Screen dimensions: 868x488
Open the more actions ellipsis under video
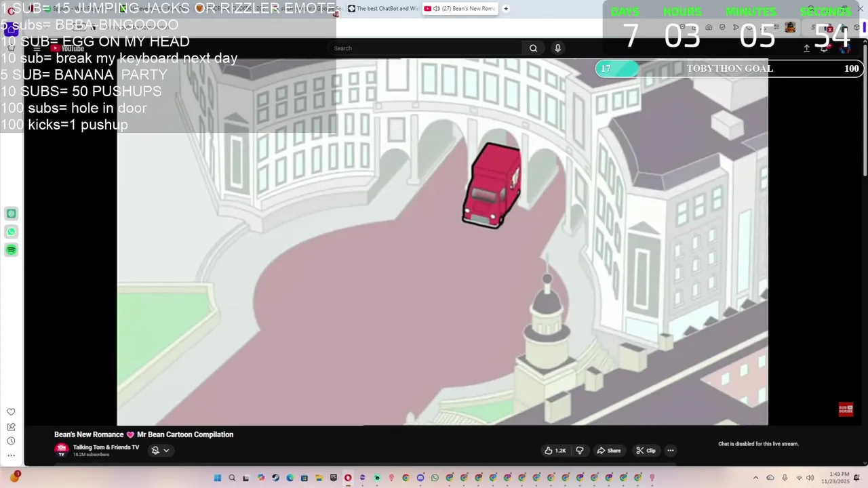670,451
